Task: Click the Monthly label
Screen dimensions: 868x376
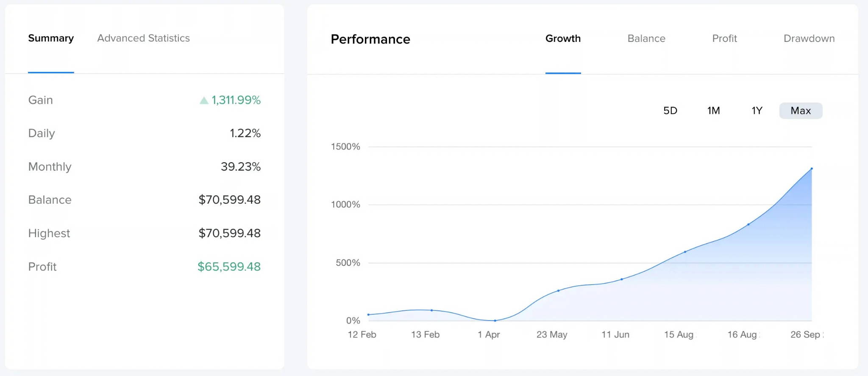Action: 50,167
